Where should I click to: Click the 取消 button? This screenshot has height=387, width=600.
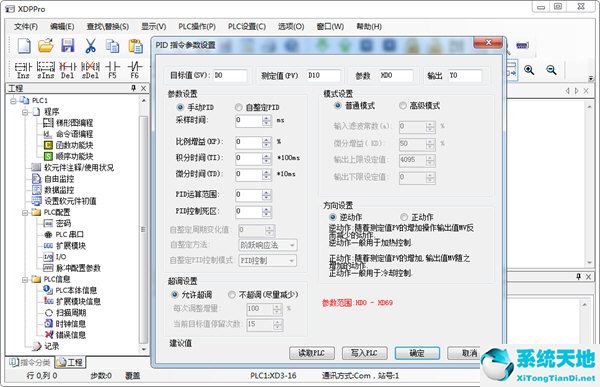(464, 353)
